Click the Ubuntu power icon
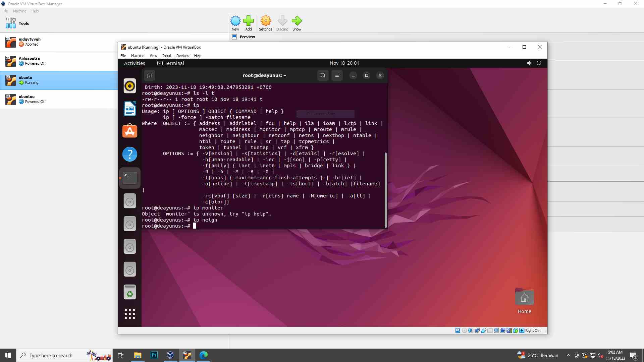The height and width of the screenshot is (362, 644). coord(539,63)
